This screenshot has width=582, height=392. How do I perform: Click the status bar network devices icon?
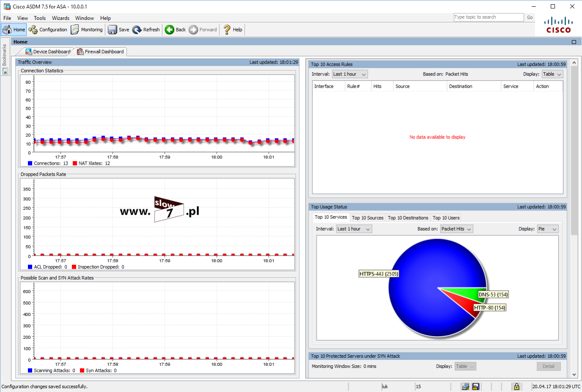tap(465, 387)
